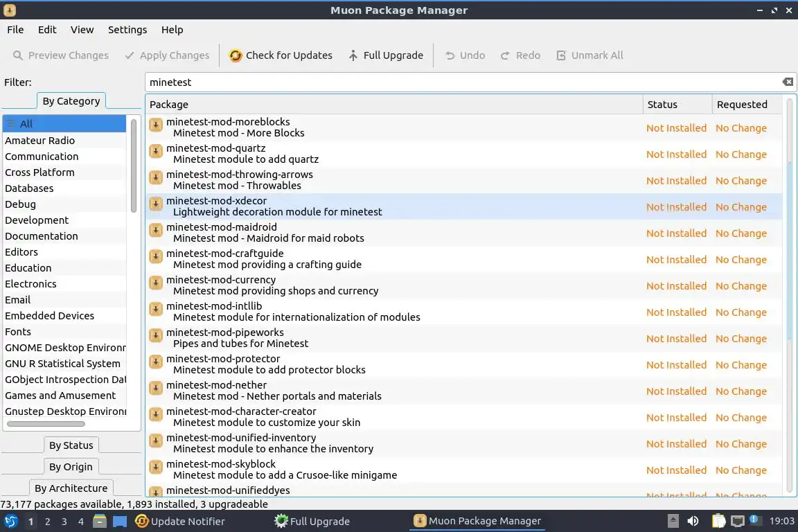The height and width of the screenshot is (532, 798).
Task: Open the View menu
Action: click(x=82, y=30)
